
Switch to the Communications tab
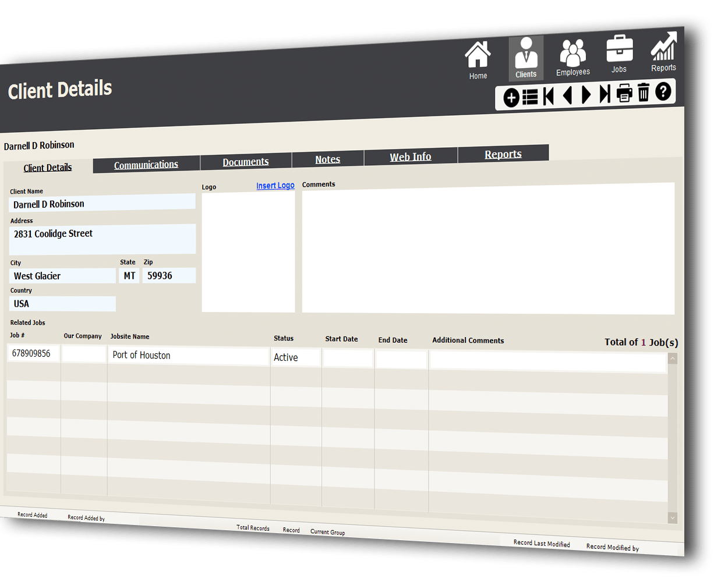pos(146,165)
